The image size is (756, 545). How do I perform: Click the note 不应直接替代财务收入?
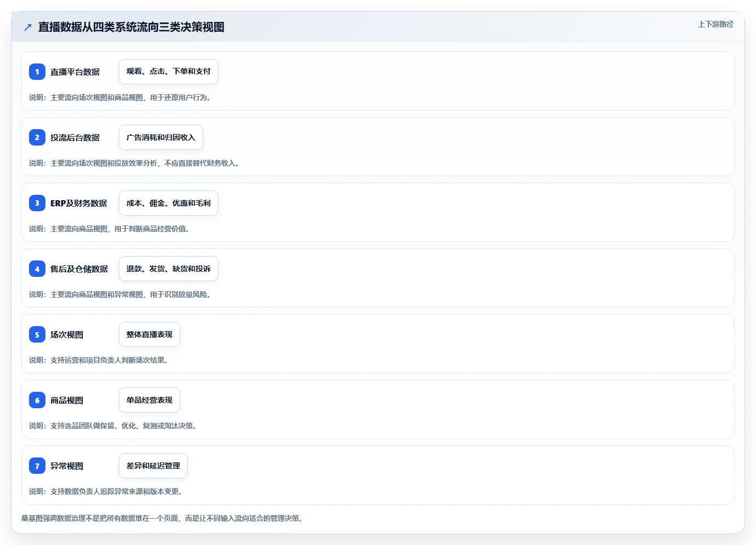point(201,163)
